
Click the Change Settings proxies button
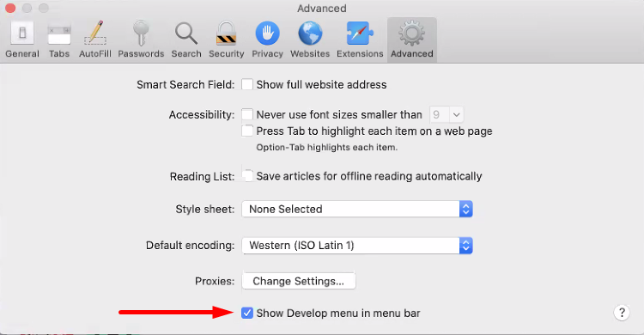pos(299,281)
